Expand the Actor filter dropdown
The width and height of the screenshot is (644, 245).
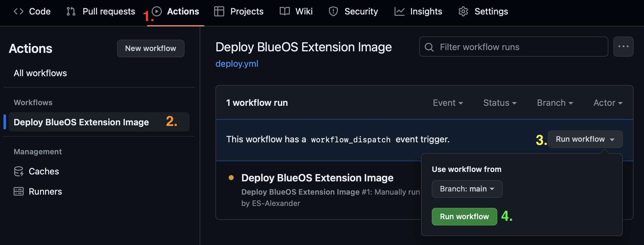click(608, 103)
